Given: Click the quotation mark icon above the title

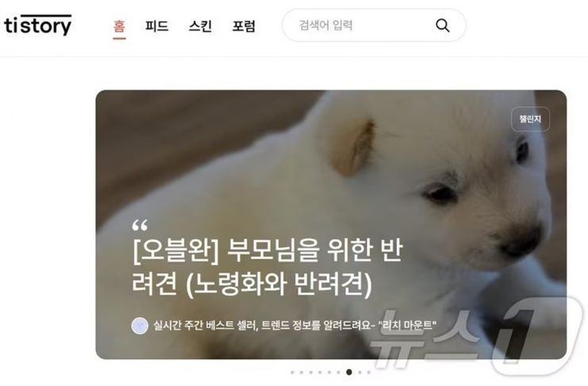Looking at the screenshot, I should click(140, 226).
